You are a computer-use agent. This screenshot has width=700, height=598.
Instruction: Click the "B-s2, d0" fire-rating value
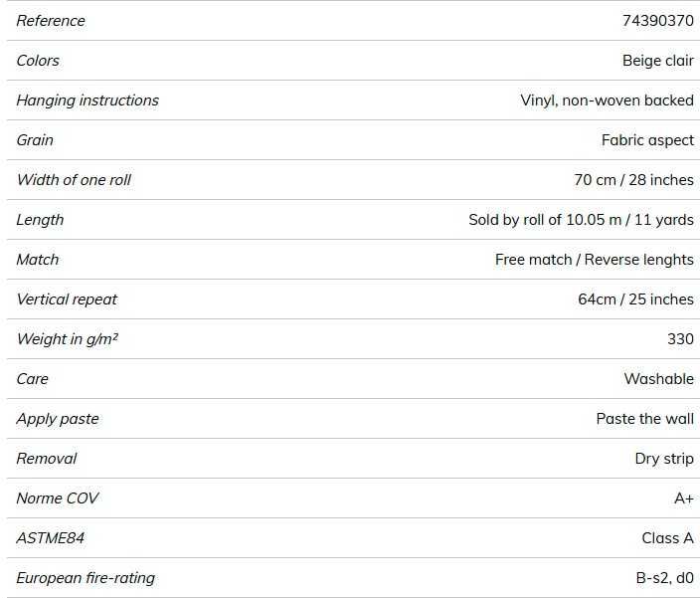click(x=662, y=578)
